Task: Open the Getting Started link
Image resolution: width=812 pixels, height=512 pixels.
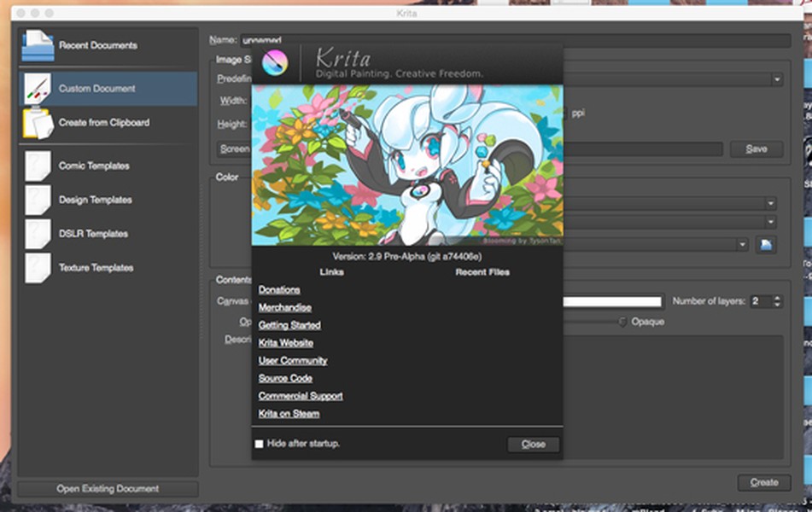Action: (289, 325)
